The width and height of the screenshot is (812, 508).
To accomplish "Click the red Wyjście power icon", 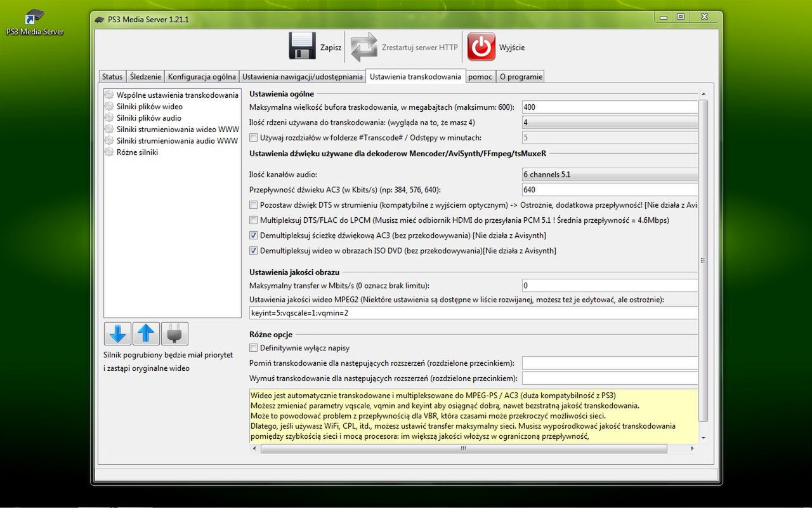I will pyautogui.click(x=481, y=47).
